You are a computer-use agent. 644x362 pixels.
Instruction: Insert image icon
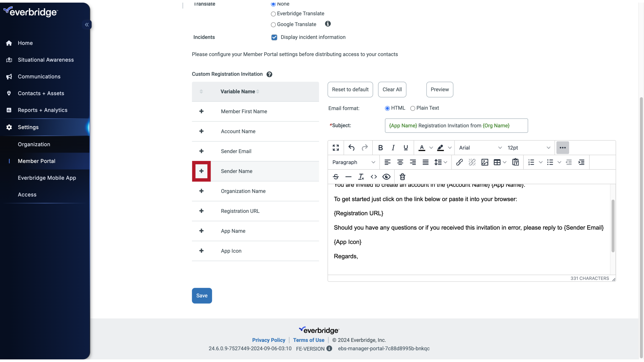click(x=485, y=162)
